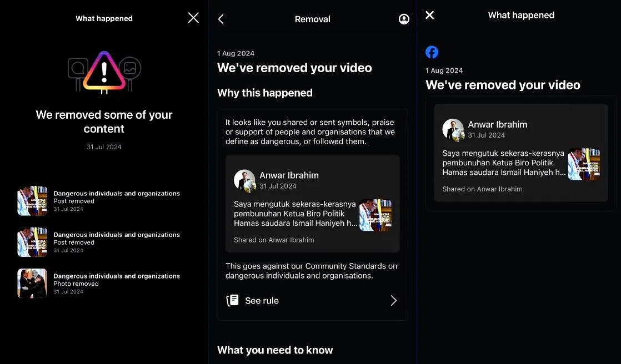
Task: Click the Community Standards explanation text
Action: click(311, 271)
